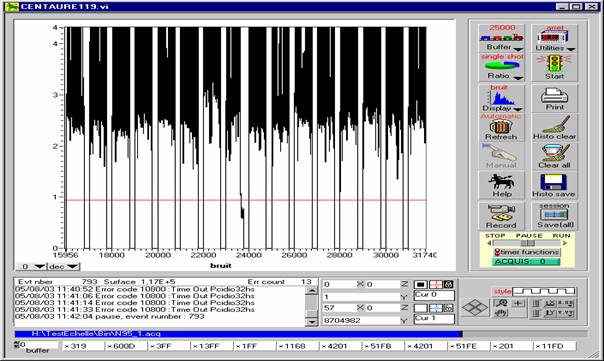Select the hand pan tool
Image resolution: width=604 pixels, height=361 pixels.
click(502, 313)
